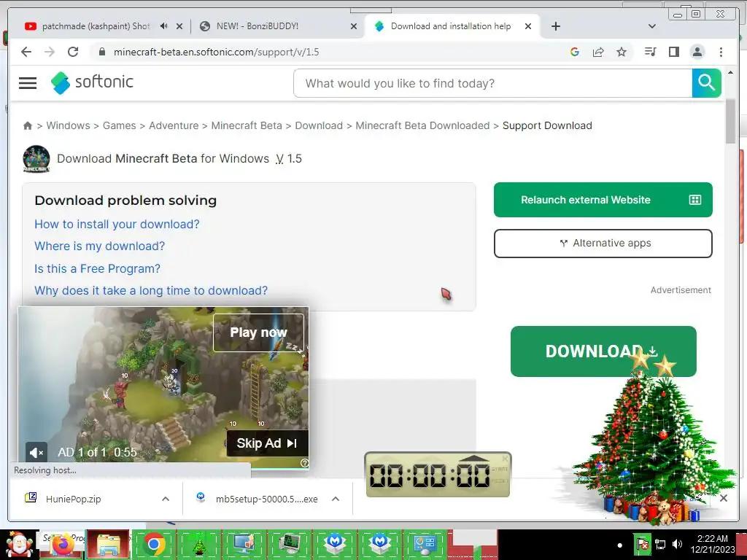
Task: Click the browser forward arrow
Action: [50, 52]
